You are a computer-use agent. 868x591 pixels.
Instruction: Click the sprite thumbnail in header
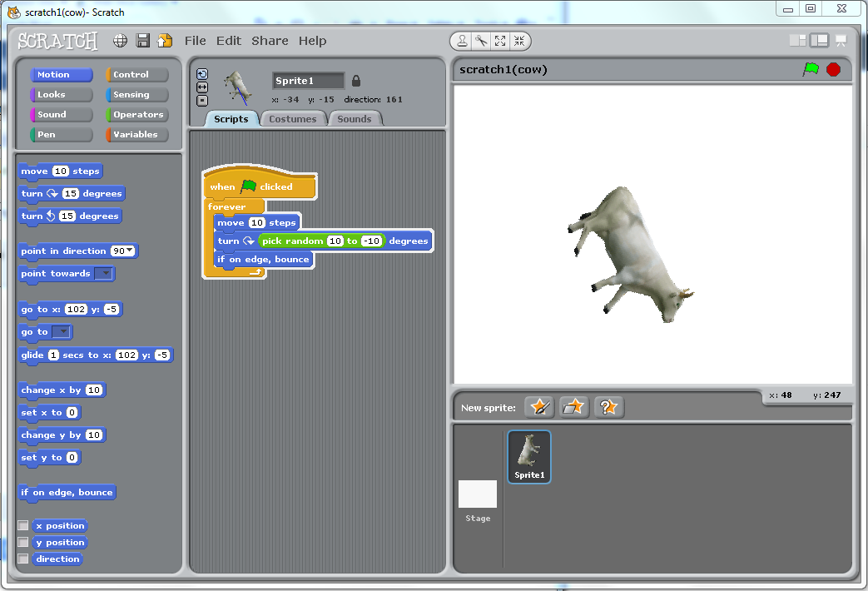click(238, 87)
